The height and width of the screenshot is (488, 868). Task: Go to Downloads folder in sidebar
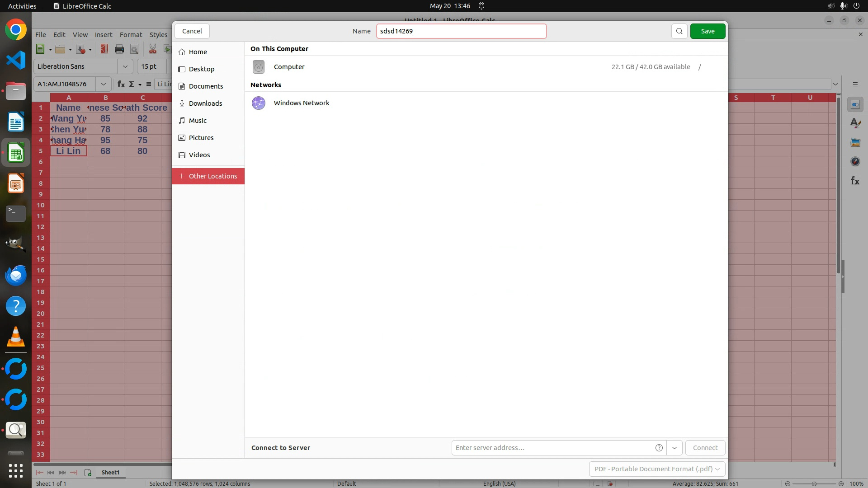pyautogui.click(x=205, y=103)
